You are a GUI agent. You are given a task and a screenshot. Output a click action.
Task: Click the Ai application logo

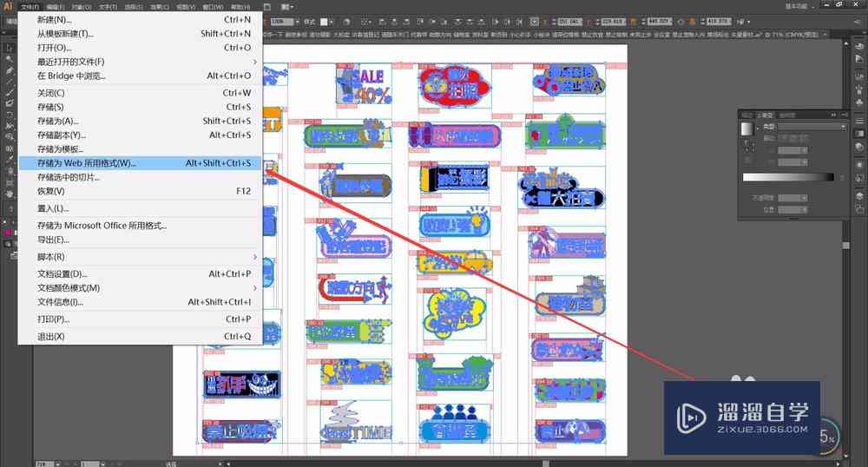[x=8, y=7]
